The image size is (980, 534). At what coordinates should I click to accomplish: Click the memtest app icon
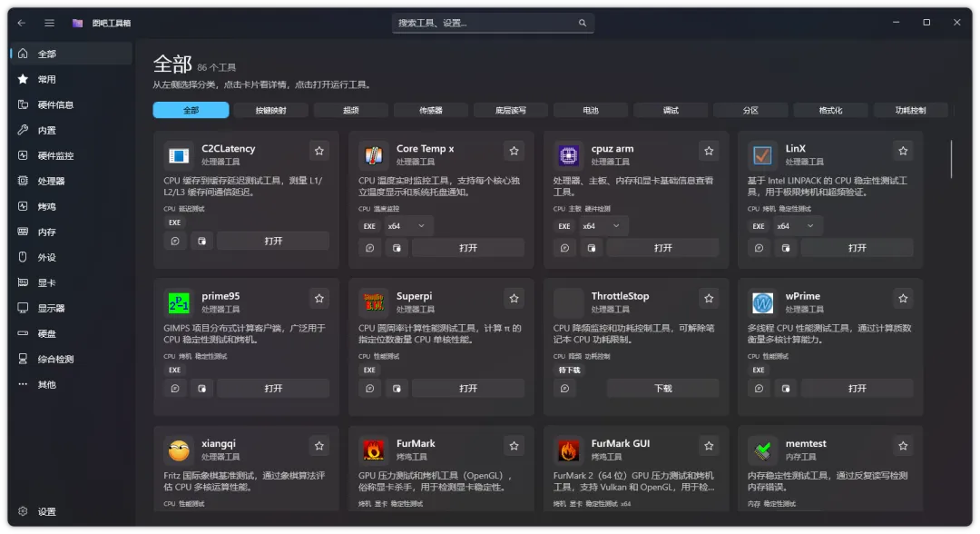tap(762, 450)
